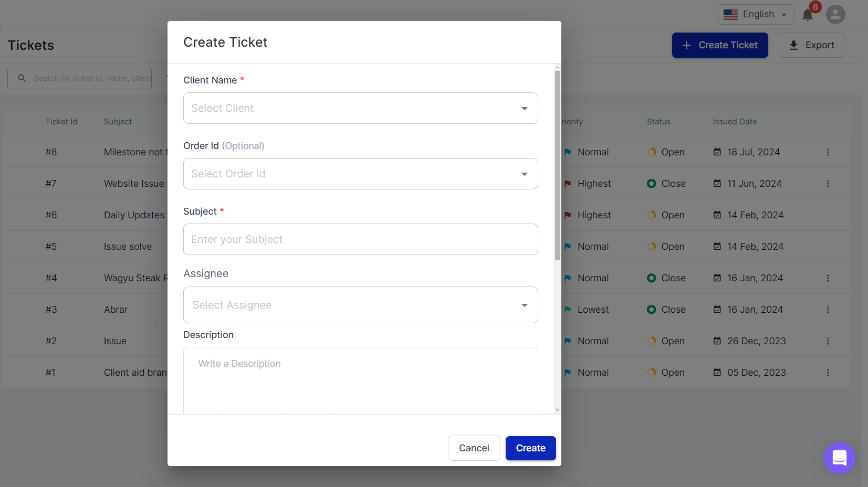
Task: Click the plus icon on Create Ticket button
Action: coord(687,45)
